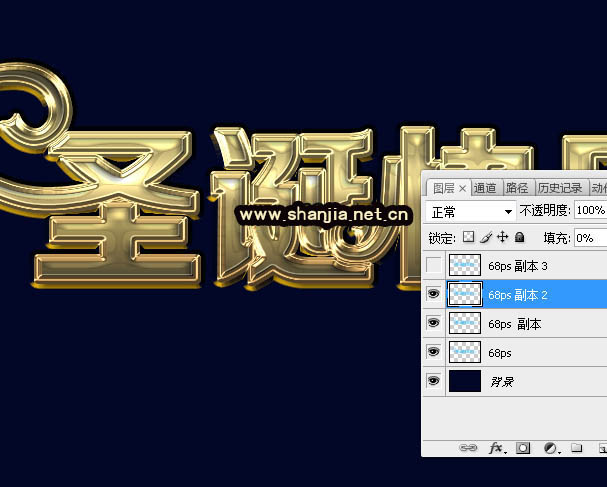This screenshot has width=607, height=487.
Task: Show the 68ps 副本 3 layer
Action: 434,265
